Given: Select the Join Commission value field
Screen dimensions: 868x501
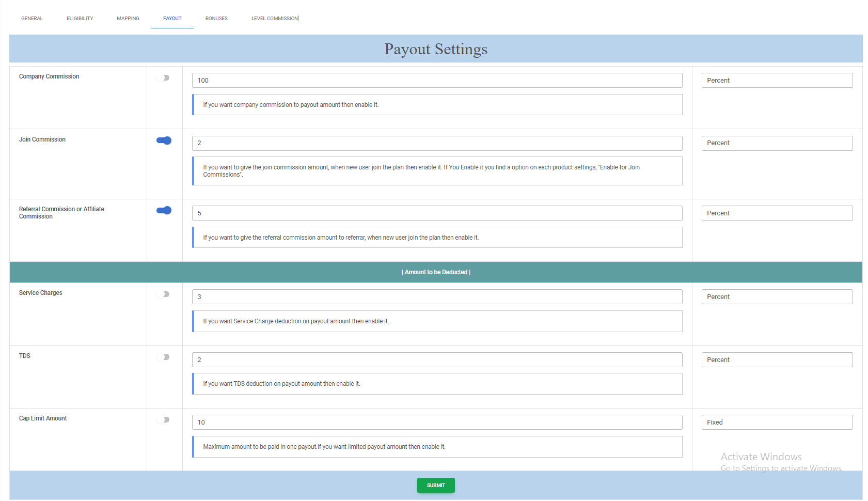Looking at the screenshot, I should tap(436, 143).
